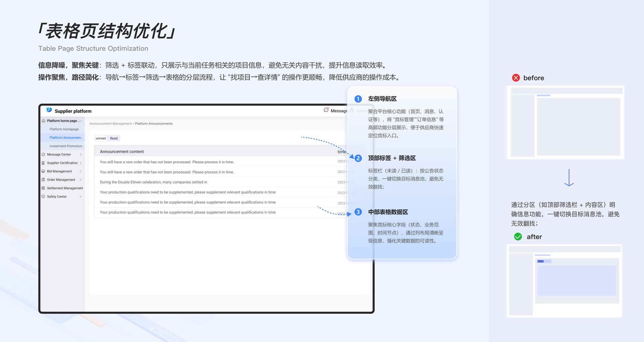Click Bid Management label in sidebar
Viewport: 644px width, 342px height.
pyautogui.click(x=59, y=171)
